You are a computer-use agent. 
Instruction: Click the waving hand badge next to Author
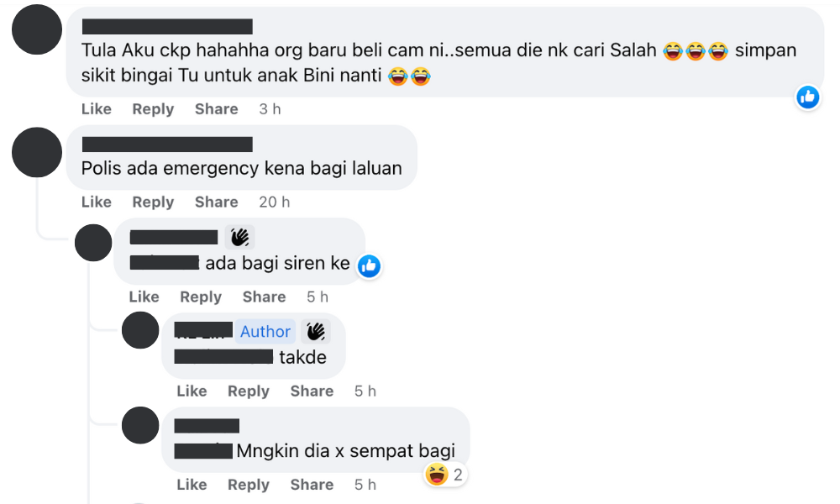tap(316, 332)
